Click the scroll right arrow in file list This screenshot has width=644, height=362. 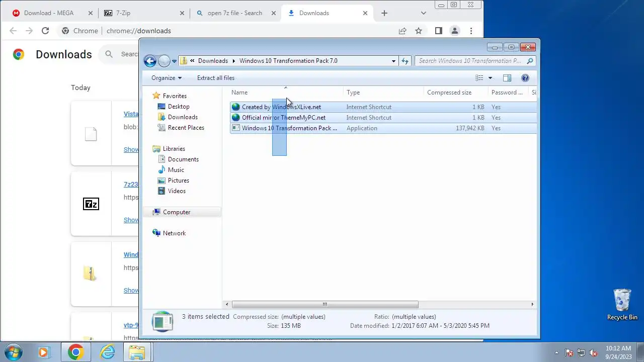tap(532, 304)
